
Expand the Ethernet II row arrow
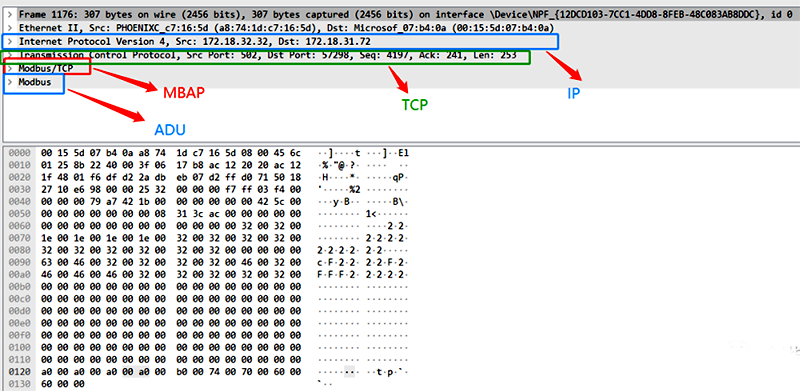click(10, 28)
